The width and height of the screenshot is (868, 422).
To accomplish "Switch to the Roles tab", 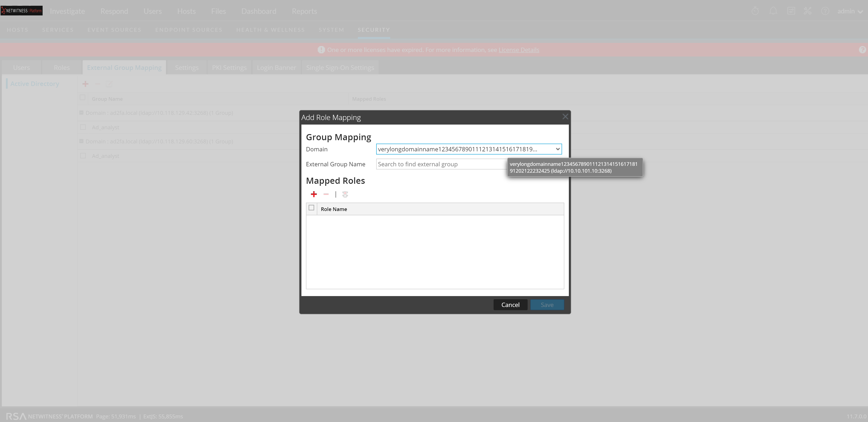I will pos(62,67).
